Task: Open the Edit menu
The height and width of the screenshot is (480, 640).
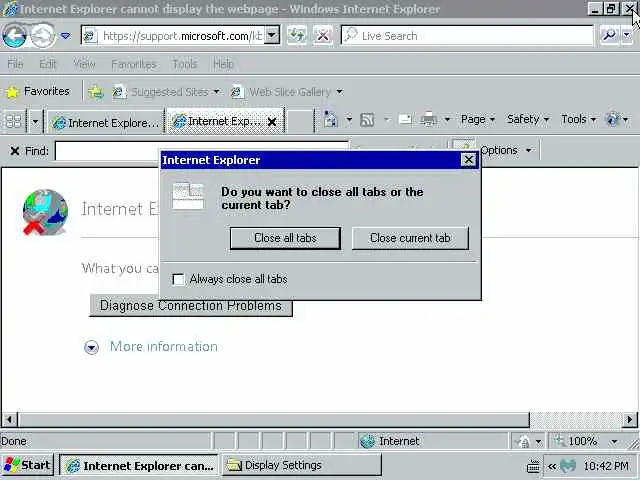Action: point(48,64)
